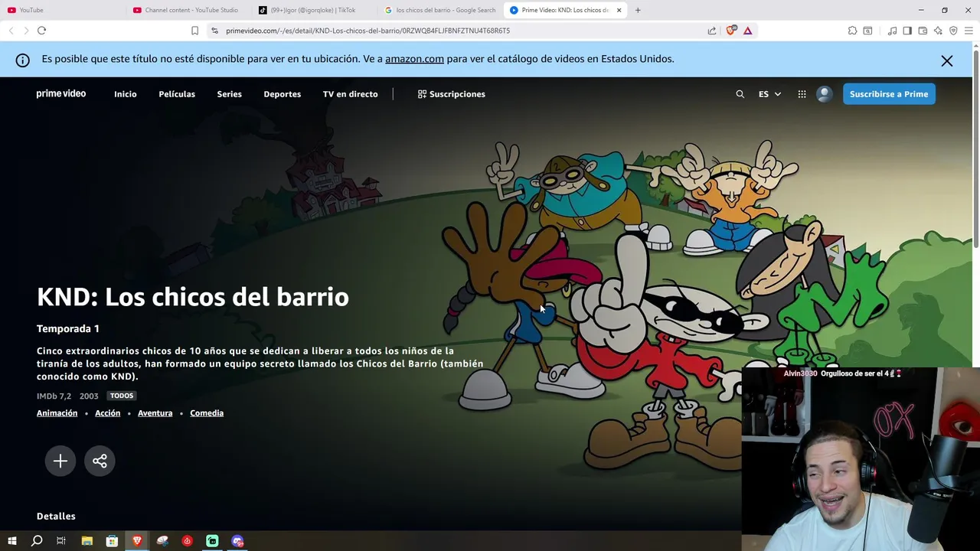
Task: Switch to the YouTube Studio channel content tab
Action: coord(190,10)
